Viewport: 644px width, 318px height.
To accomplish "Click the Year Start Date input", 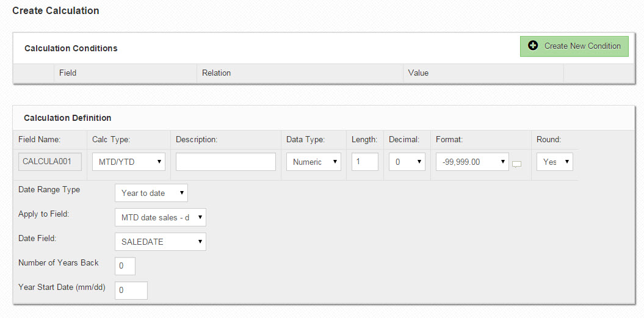I will 131,291.
